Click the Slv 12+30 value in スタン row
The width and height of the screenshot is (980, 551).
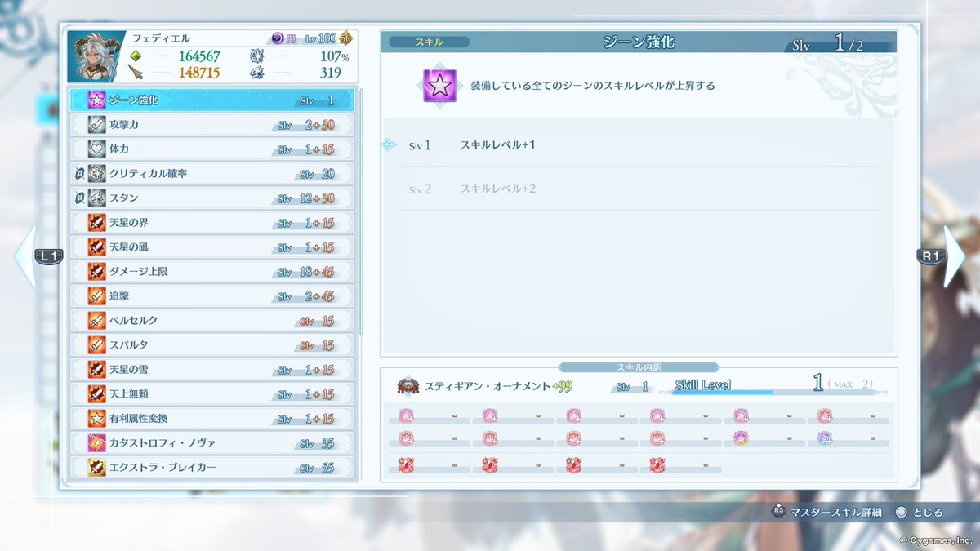tap(306, 198)
